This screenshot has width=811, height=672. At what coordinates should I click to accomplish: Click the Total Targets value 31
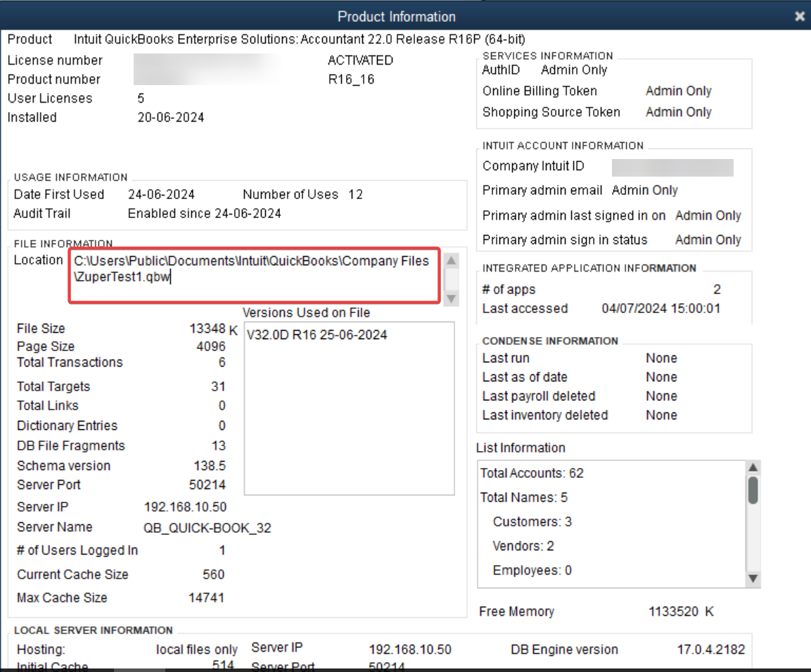coord(218,386)
